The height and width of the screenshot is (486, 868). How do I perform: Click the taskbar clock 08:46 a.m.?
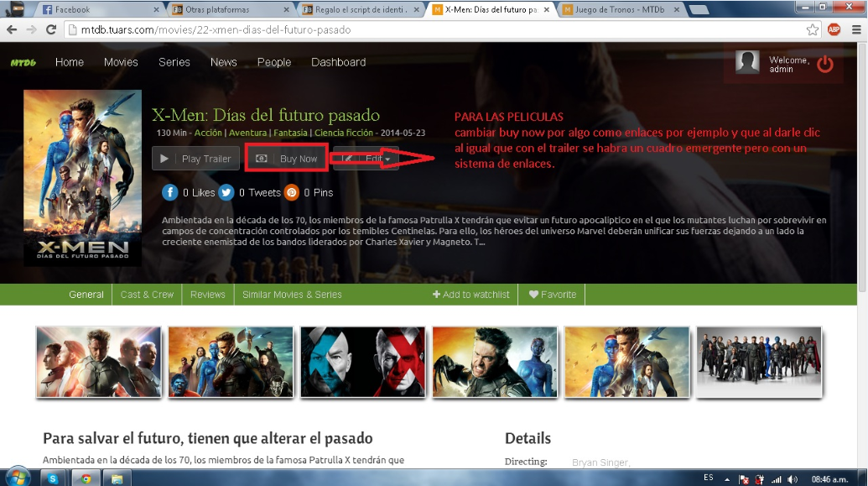[x=829, y=479]
